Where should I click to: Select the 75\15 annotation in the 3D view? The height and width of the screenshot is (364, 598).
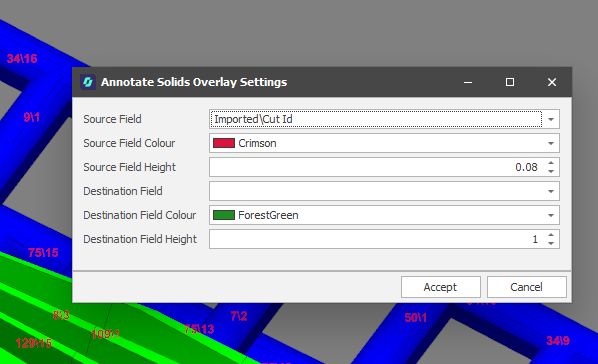click(x=43, y=252)
